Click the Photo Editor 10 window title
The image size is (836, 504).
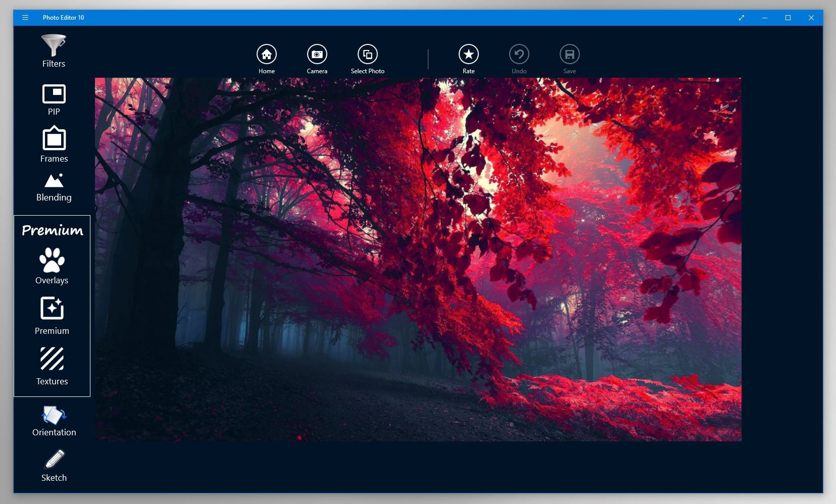tap(64, 18)
